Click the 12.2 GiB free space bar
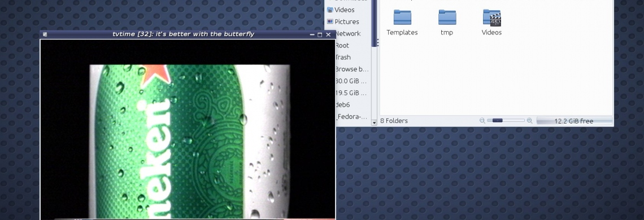This screenshot has width=644, height=220. click(574, 121)
